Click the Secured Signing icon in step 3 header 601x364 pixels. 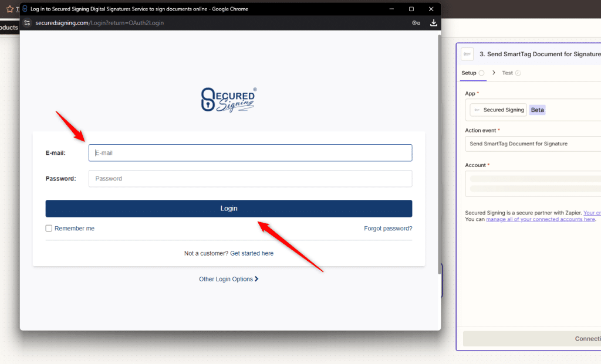(467, 53)
